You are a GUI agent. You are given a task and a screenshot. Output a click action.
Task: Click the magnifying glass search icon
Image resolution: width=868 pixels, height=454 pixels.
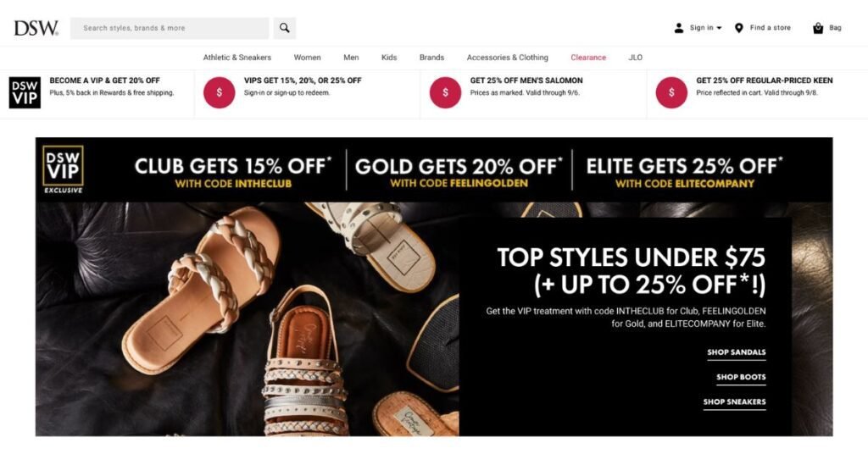point(285,28)
